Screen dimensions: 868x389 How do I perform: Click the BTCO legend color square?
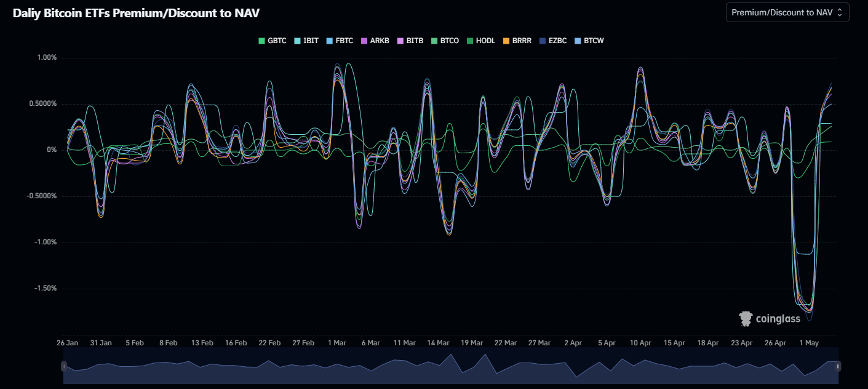[x=434, y=40]
